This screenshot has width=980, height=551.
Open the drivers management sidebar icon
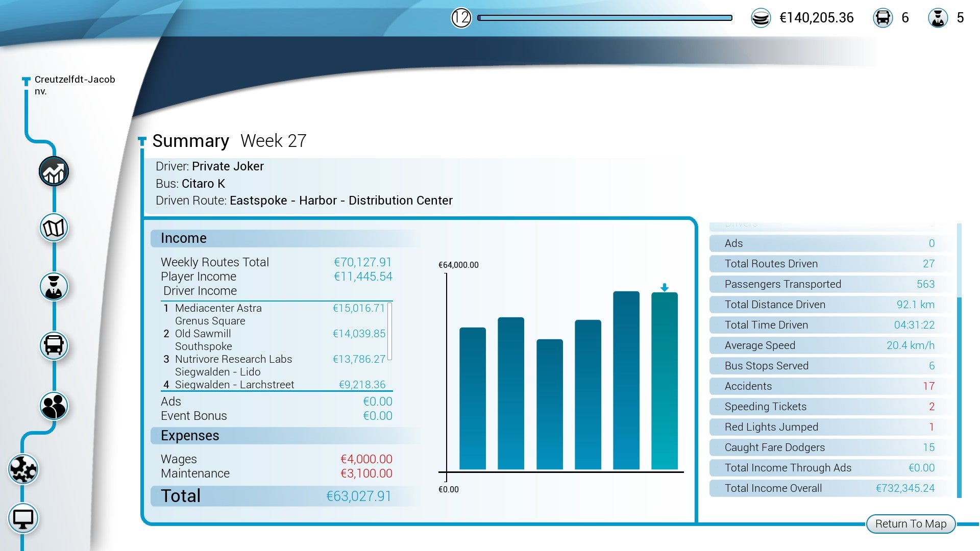click(x=54, y=287)
